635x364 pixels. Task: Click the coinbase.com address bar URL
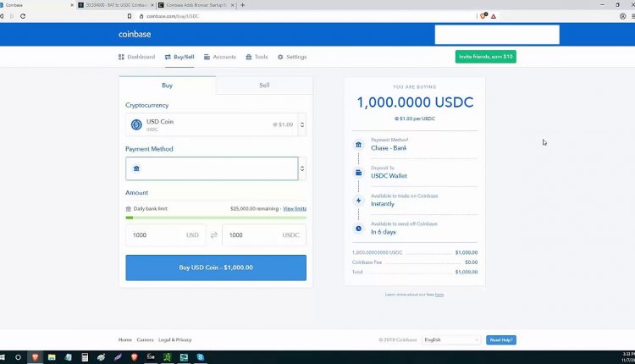pos(173,16)
